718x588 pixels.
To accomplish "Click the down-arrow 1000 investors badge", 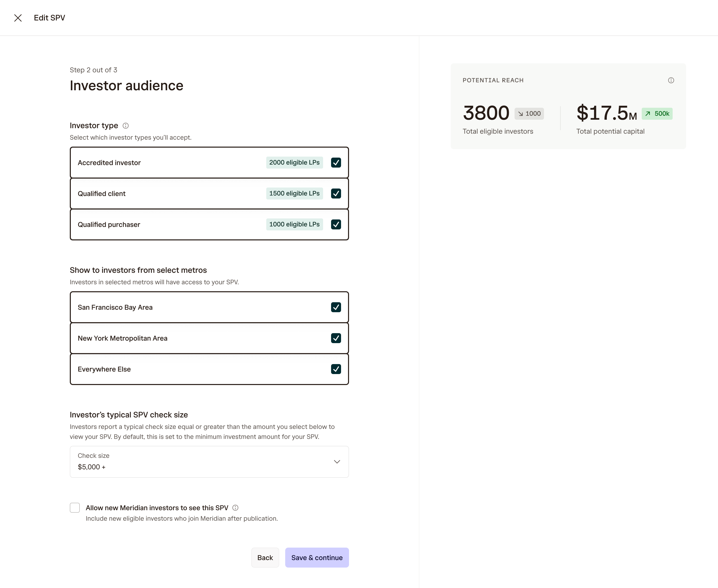I will tap(529, 114).
